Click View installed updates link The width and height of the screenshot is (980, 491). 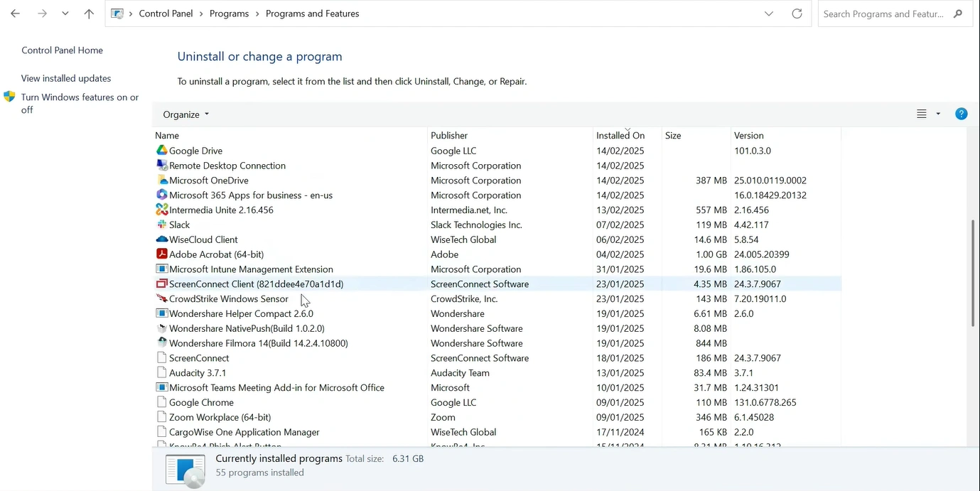pyautogui.click(x=66, y=78)
